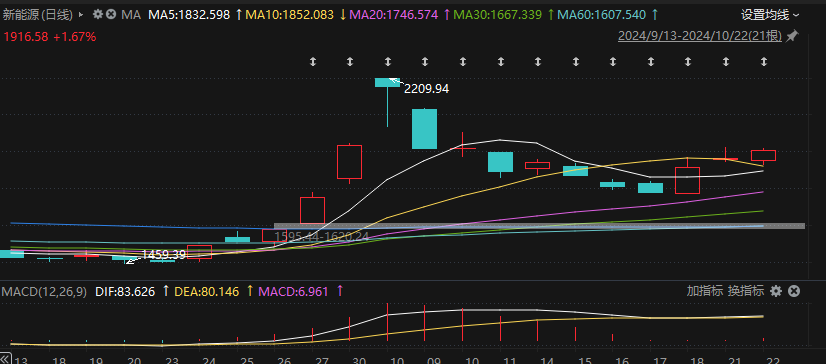The width and height of the screenshot is (826, 364).
Task: Click the up-down marker above the 21 candle
Action: click(726, 62)
